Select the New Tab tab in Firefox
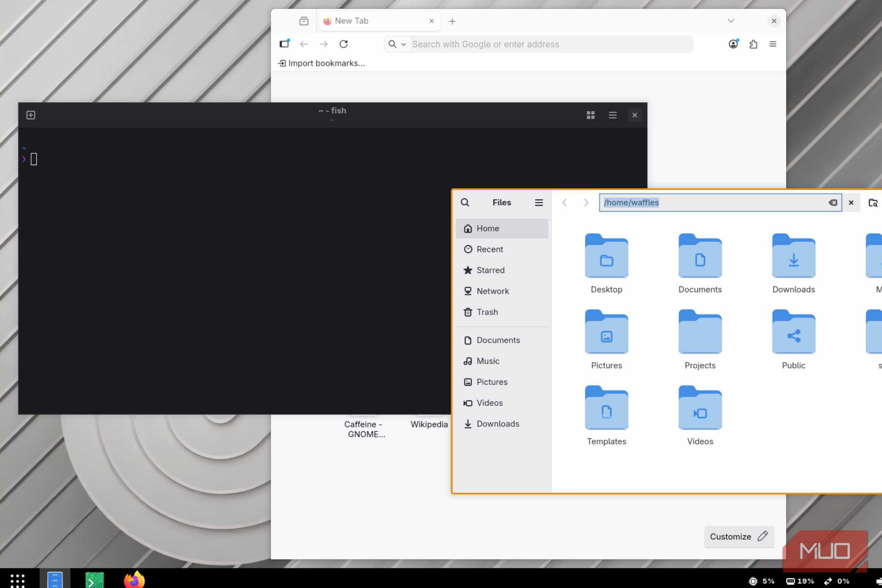 pos(379,21)
